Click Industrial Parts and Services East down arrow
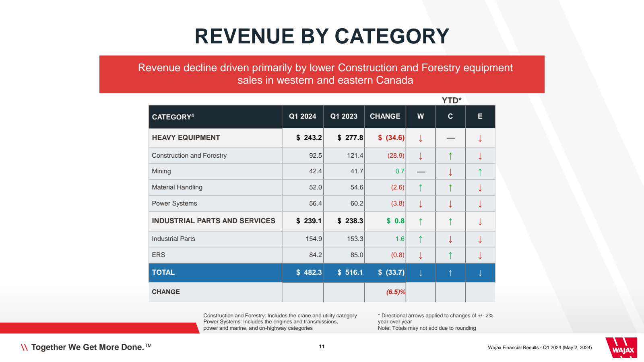 pos(480,222)
